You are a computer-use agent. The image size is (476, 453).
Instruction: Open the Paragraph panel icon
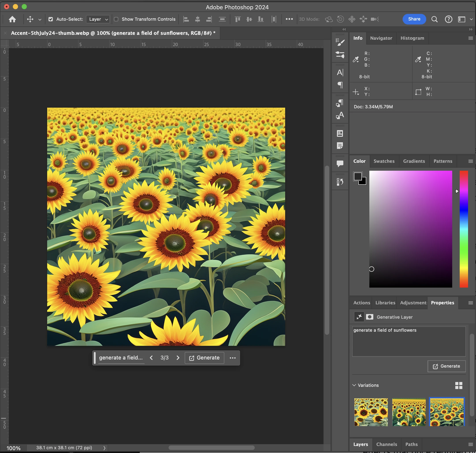click(x=340, y=85)
